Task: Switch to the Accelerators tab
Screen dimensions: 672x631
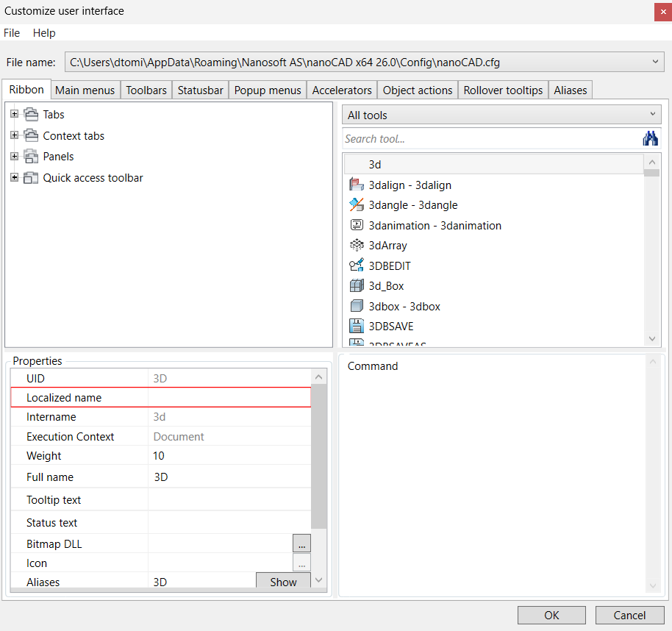Action: (342, 90)
